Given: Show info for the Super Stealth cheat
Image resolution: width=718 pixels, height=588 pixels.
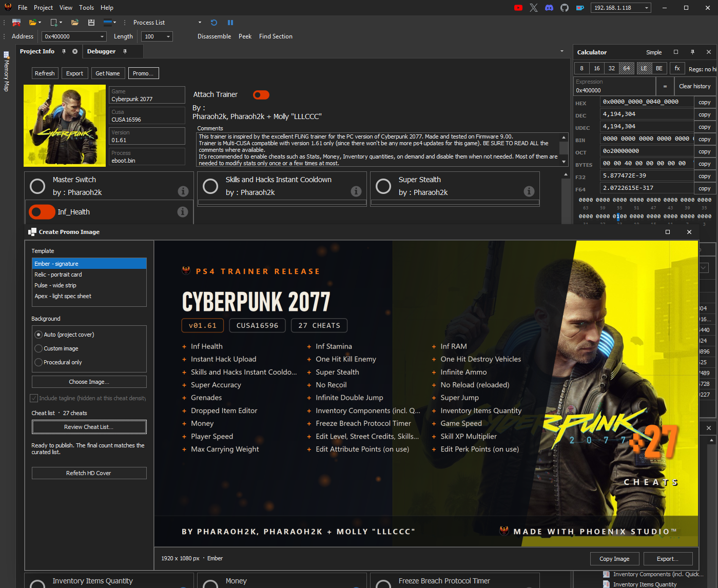Looking at the screenshot, I should point(529,191).
